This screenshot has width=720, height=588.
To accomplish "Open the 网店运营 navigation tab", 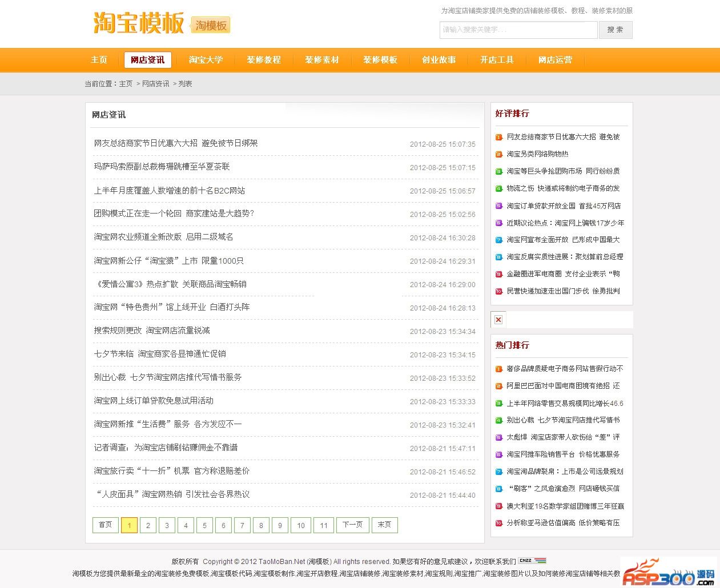I will [555, 60].
